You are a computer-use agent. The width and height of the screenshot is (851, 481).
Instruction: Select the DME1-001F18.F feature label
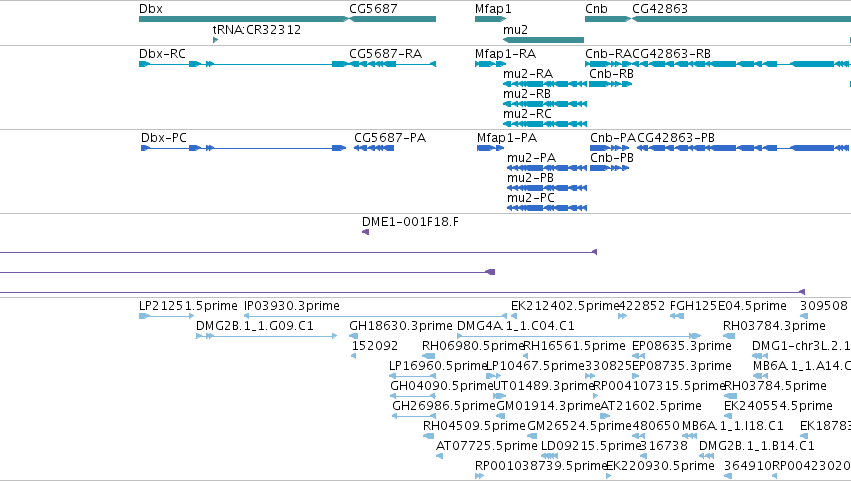[410, 222]
